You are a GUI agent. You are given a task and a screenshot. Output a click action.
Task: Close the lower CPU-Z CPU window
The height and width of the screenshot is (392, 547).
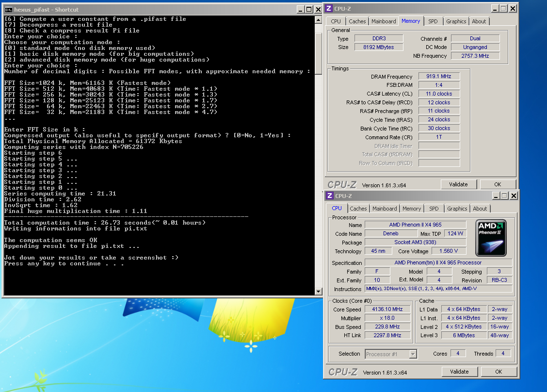(x=514, y=196)
